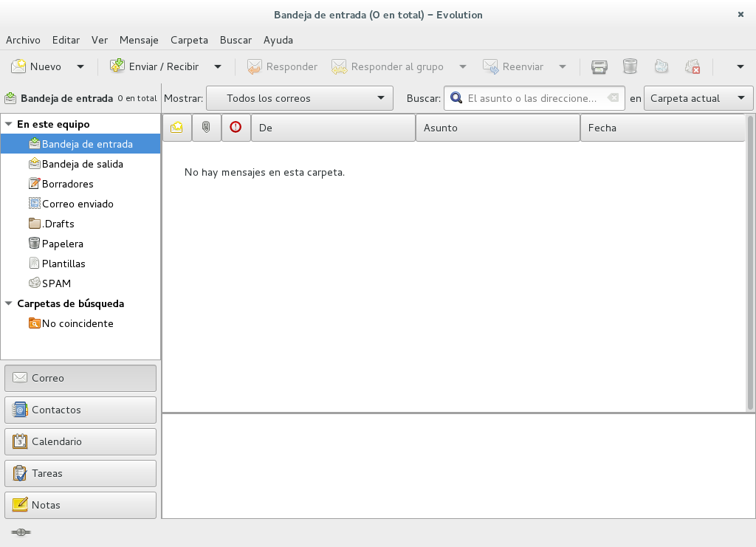Sort by attachment paperclip column
Viewport: 756px width, 547px height.
[x=207, y=128]
